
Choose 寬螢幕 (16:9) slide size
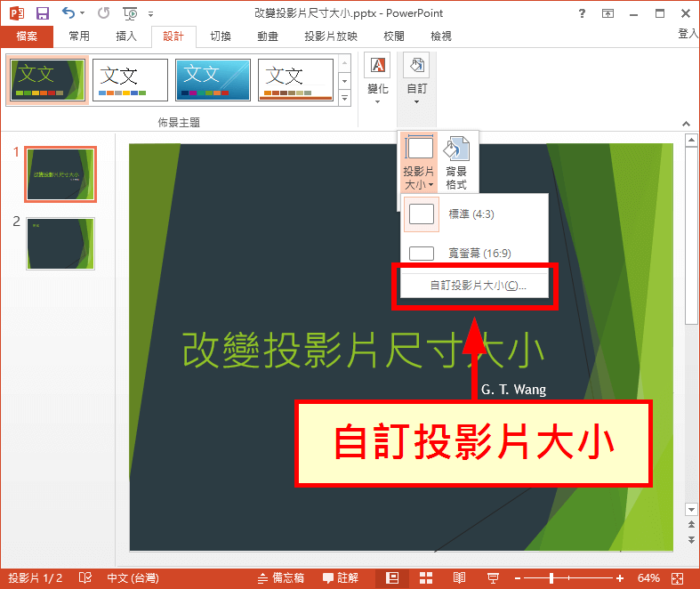475,254
